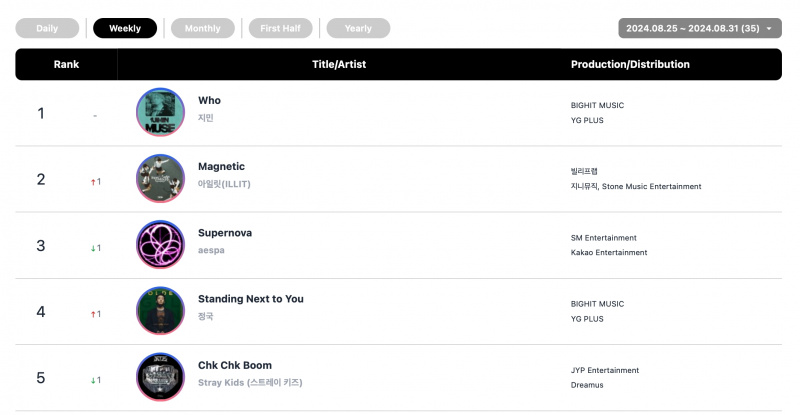Open the Who album cover thumbnail
800x415 pixels.
(160, 112)
